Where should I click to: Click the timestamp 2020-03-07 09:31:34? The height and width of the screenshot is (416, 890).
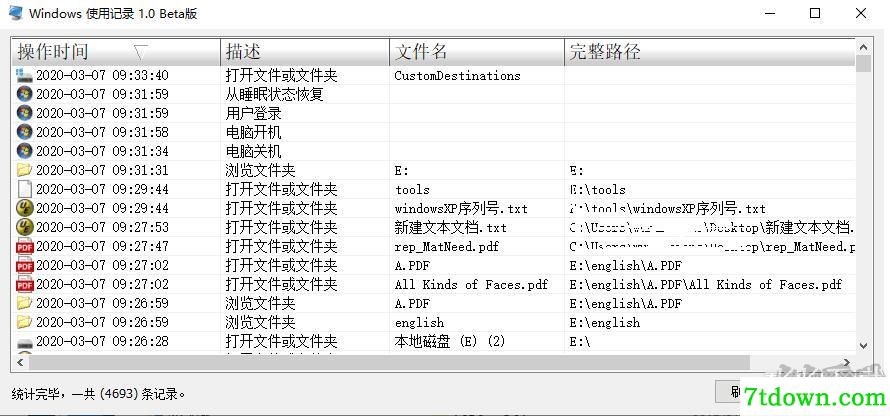click(102, 151)
